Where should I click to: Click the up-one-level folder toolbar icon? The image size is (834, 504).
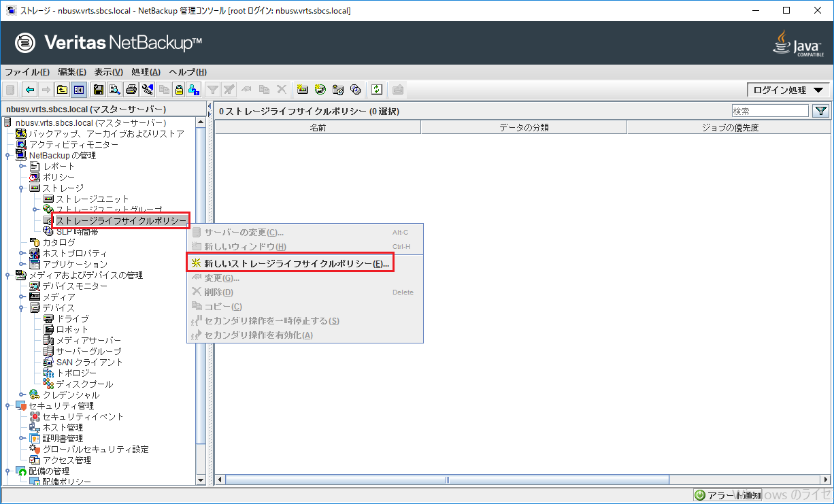coord(63,90)
